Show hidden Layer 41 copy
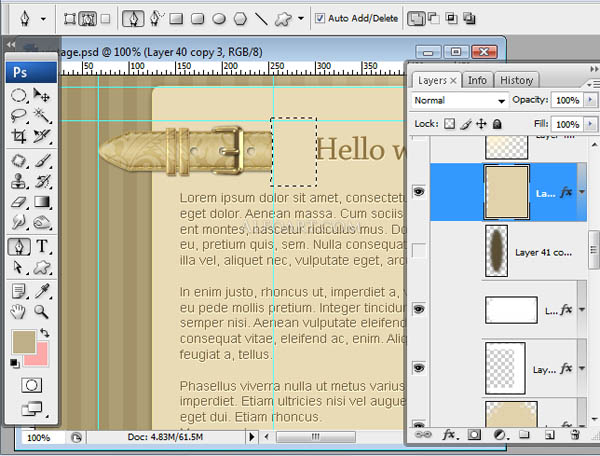Screen dimensions: 600x456 (419, 251)
